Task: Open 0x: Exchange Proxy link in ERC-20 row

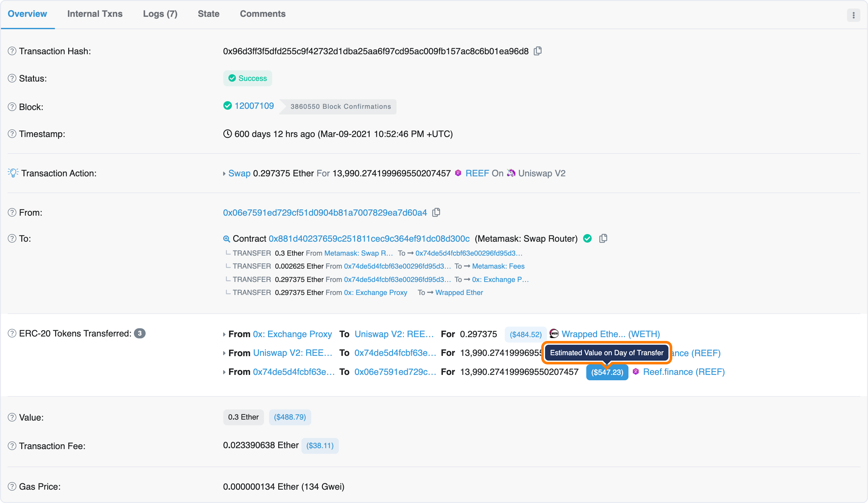Action: [293, 334]
